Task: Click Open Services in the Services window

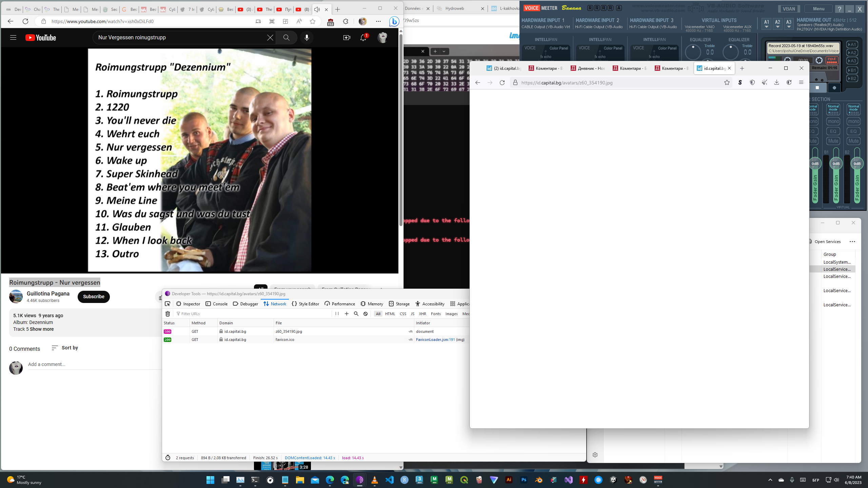Action: click(x=824, y=242)
